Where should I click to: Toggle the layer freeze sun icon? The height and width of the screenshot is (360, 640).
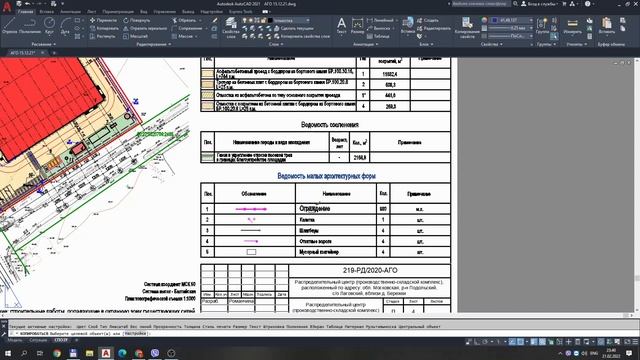coord(251,20)
